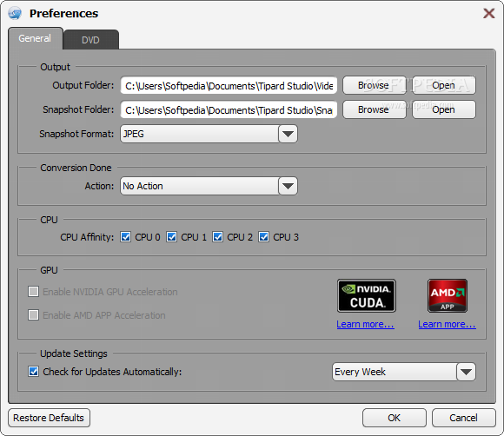Toggle the CPU 0 affinity checkbox
Image resolution: width=504 pixels, height=436 pixels.
[125, 237]
